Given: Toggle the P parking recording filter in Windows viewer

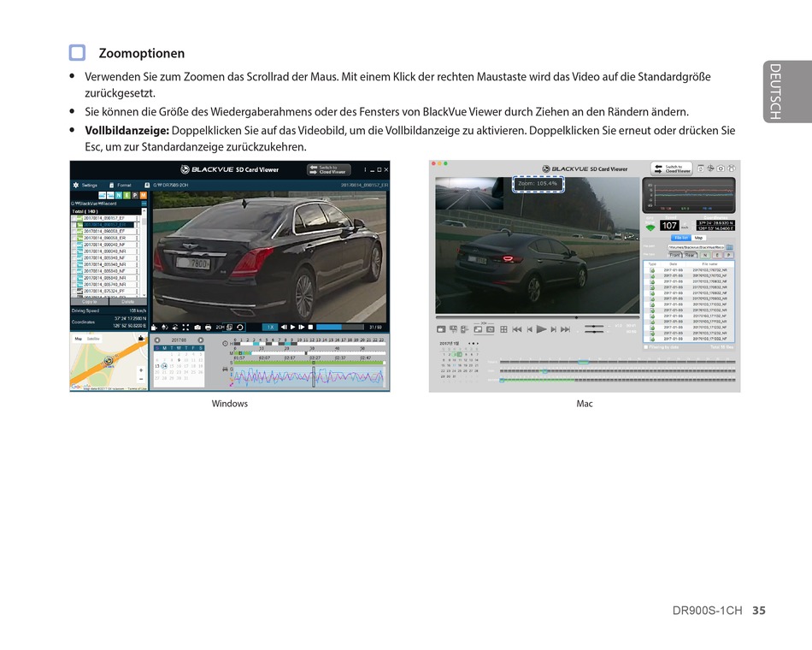Looking at the screenshot, I should [x=135, y=195].
